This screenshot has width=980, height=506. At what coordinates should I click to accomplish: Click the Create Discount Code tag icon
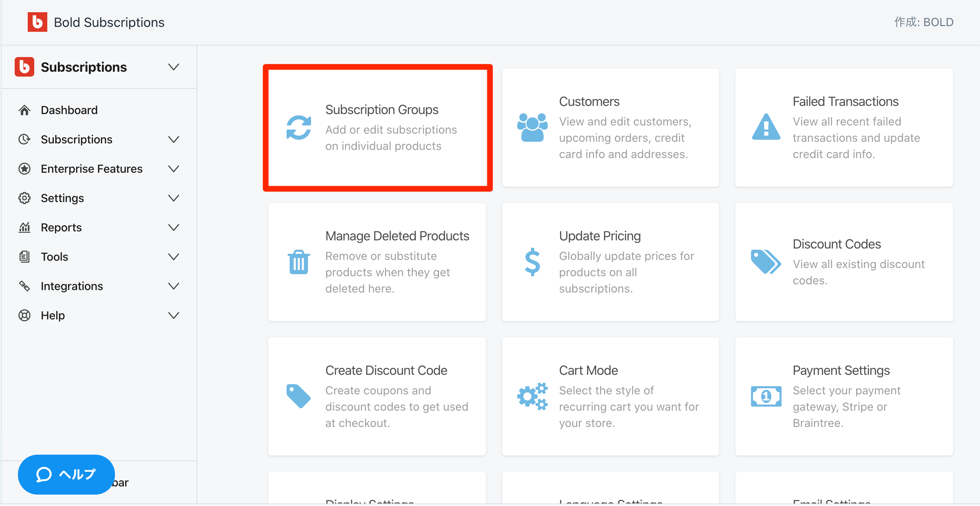coord(298,396)
